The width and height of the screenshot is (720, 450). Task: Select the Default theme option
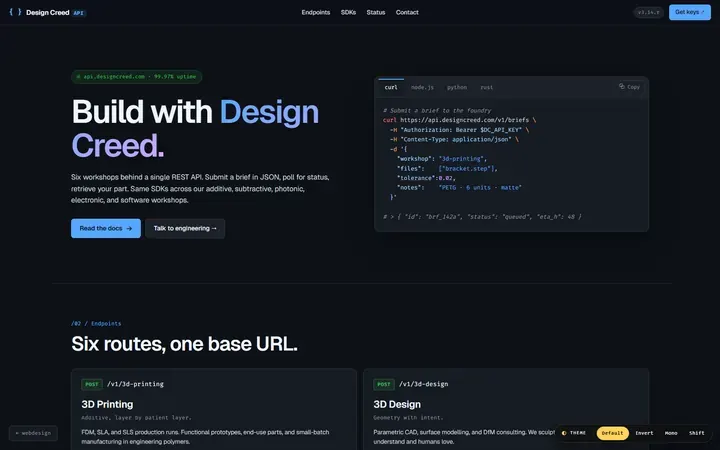[x=613, y=433]
